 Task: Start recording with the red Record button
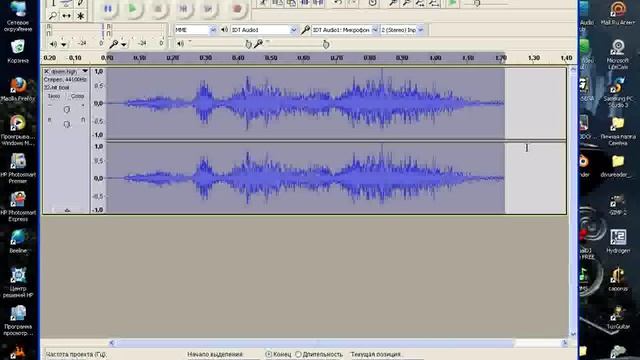(237, 9)
